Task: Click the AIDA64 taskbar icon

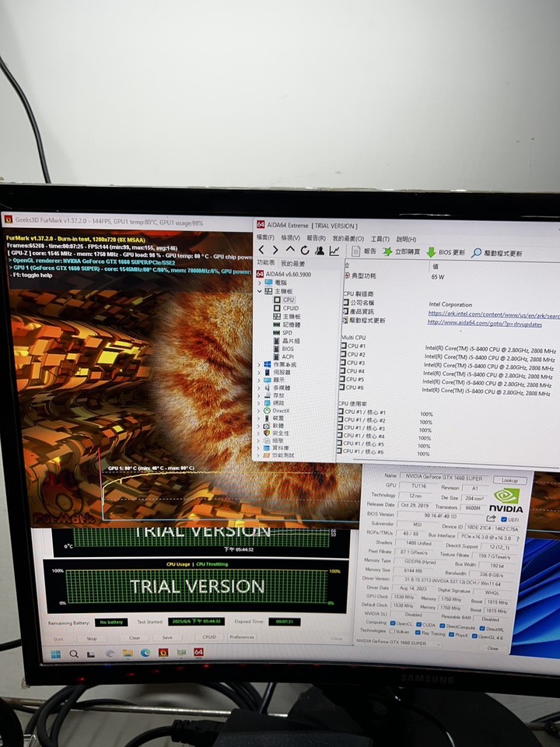Action: (199, 652)
